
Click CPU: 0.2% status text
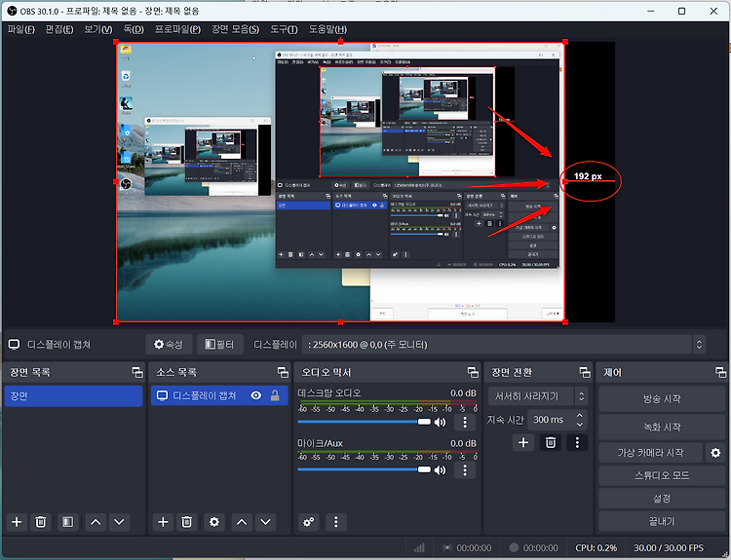coord(596,548)
